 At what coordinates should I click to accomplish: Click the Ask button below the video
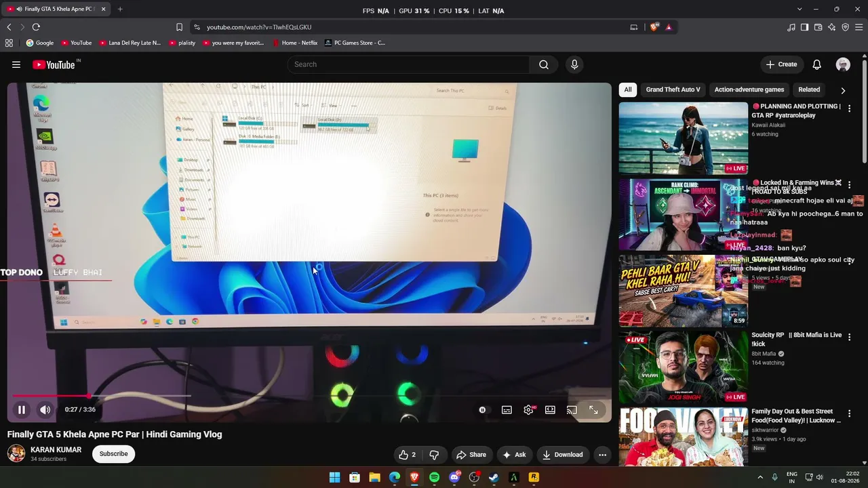click(x=514, y=455)
